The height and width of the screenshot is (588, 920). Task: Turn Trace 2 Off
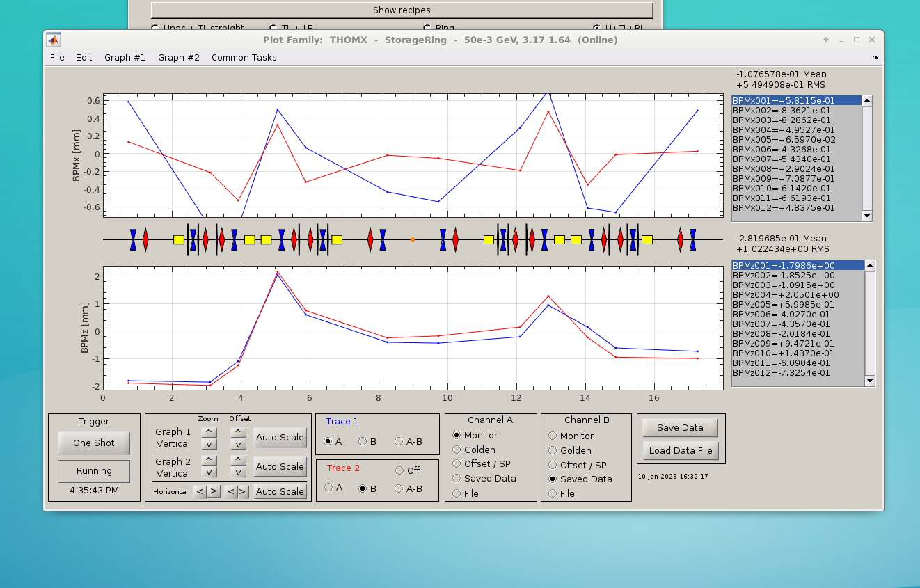coord(399,470)
